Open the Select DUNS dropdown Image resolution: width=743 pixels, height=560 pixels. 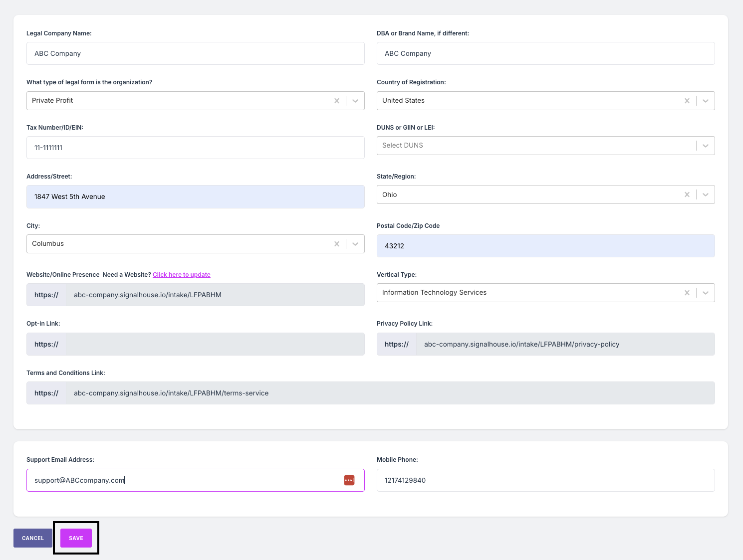point(706,146)
